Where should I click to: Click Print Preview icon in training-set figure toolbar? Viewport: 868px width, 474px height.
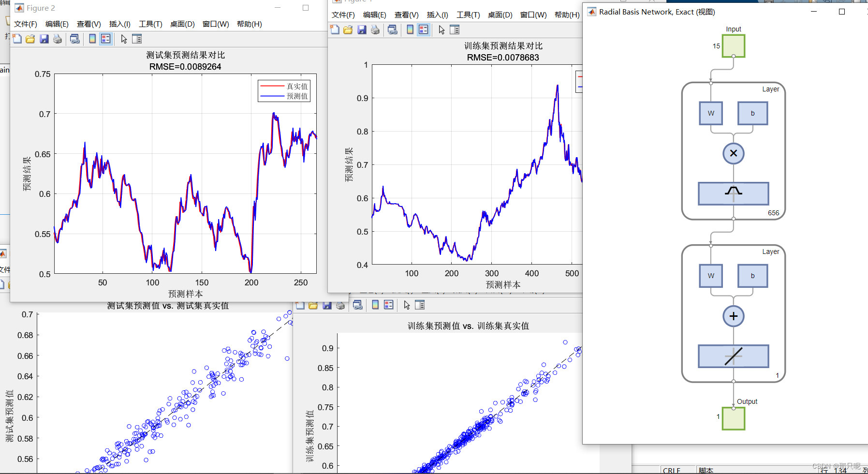coord(392,30)
